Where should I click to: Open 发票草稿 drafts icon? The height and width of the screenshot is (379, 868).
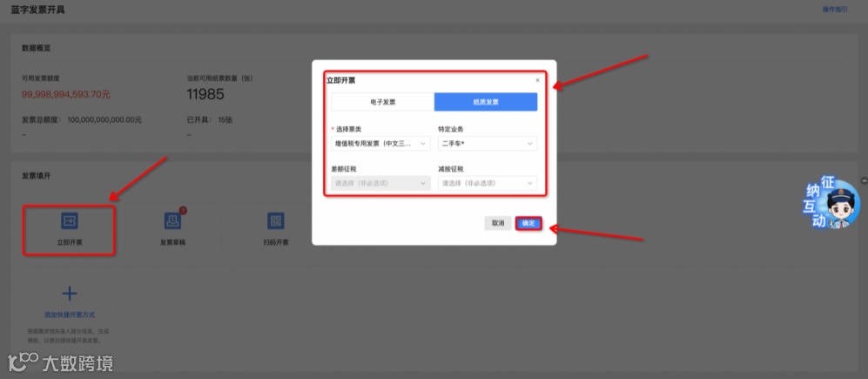point(172,221)
